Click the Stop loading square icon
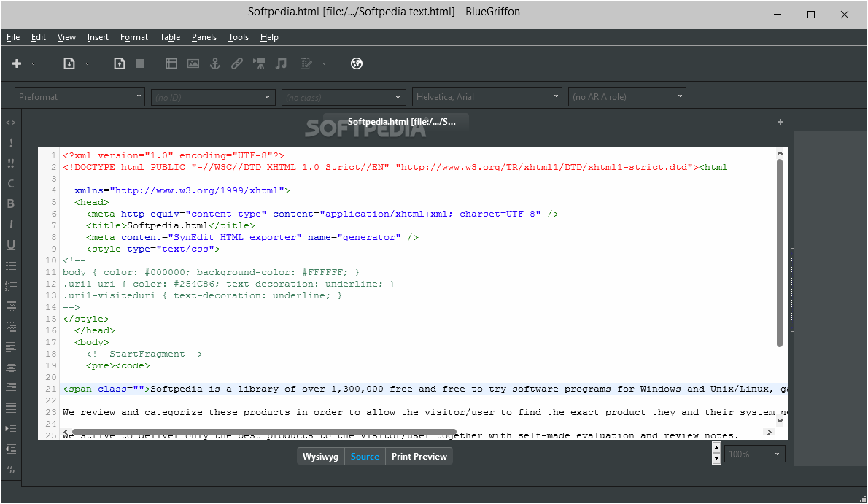Image resolution: width=868 pixels, height=504 pixels. 140,63
